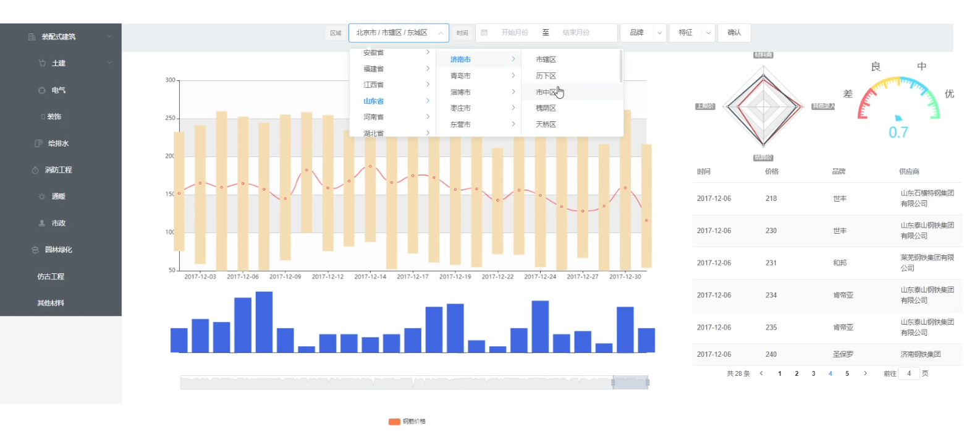Expand the 土建 submenu chevron
Viewport: 980px width, 447px height.
(109, 63)
